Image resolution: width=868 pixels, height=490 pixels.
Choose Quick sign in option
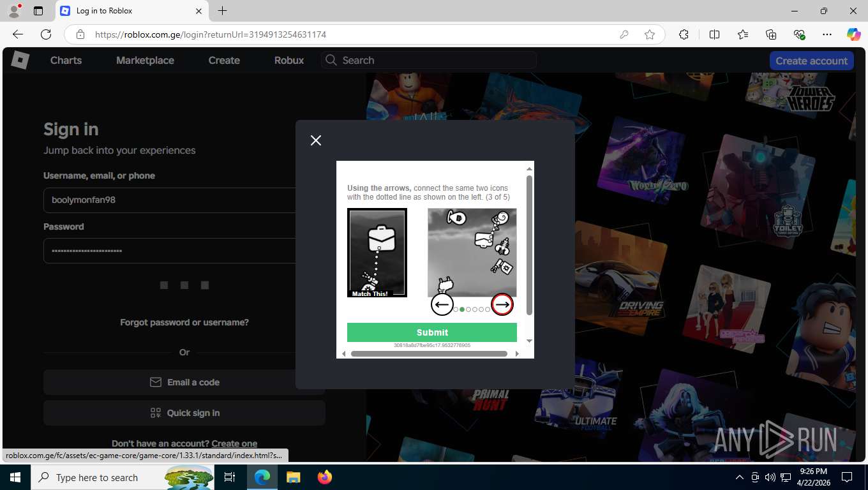coord(184,413)
